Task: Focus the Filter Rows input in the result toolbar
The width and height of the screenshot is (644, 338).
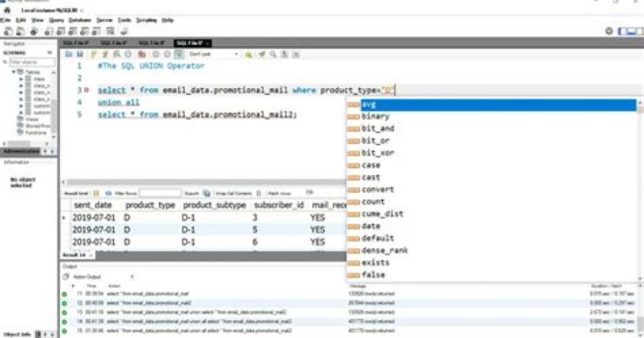Action: [x=160, y=193]
